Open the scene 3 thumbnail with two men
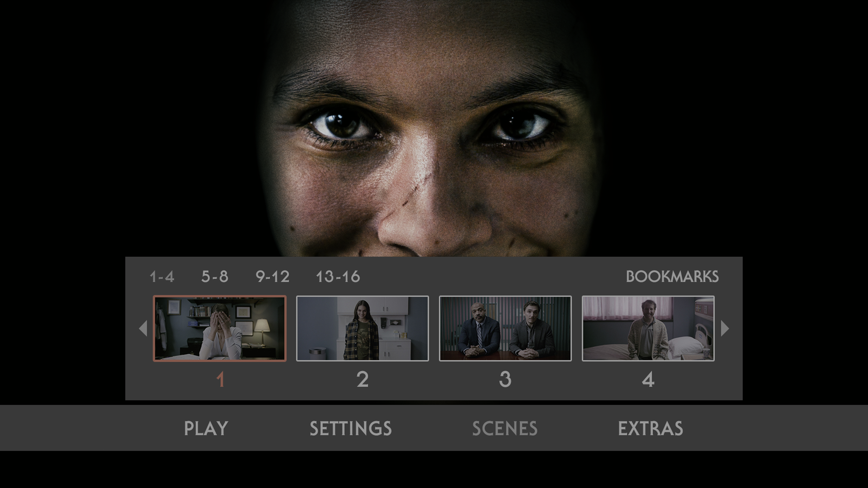Screen dimensions: 868x488 (505, 328)
